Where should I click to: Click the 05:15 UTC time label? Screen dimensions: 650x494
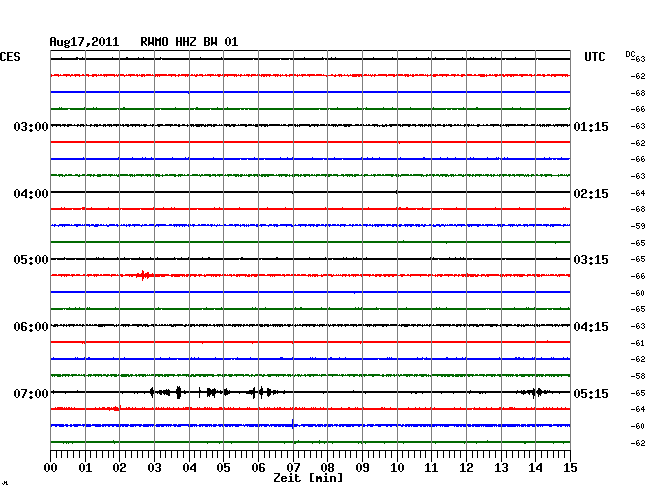pos(591,393)
